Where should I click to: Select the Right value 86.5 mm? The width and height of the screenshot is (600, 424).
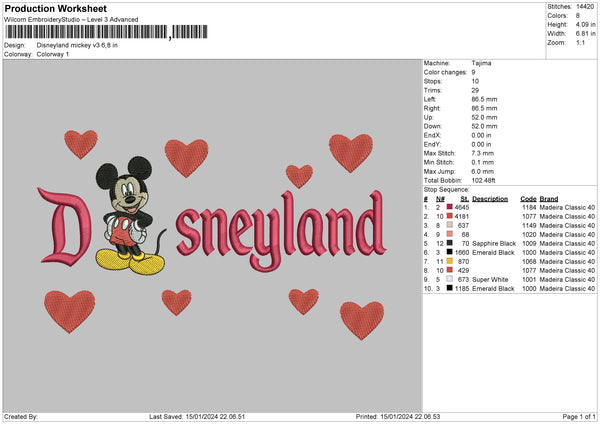coord(484,108)
